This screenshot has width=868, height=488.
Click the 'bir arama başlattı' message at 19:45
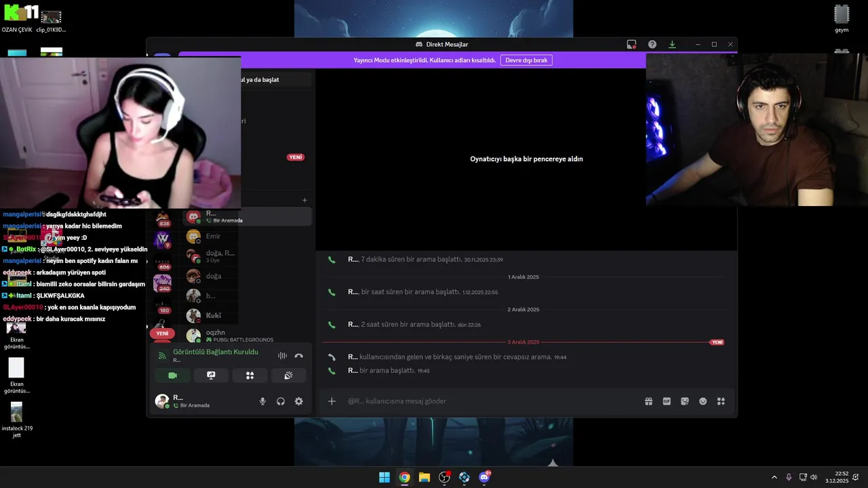coord(389,371)
